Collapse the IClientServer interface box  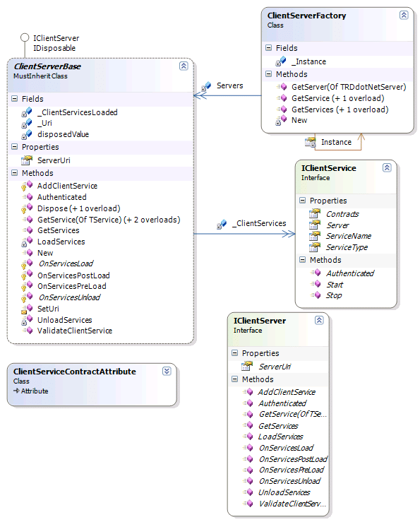pos(319,320)
